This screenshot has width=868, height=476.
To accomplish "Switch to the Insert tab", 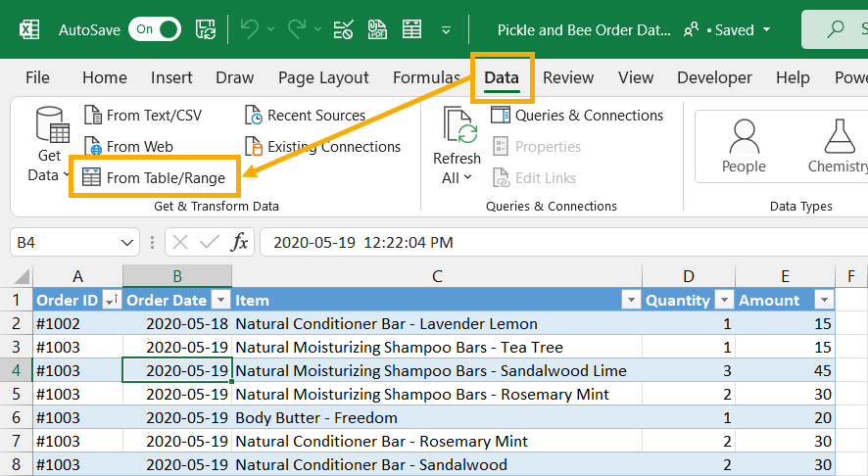I will click(x=171, y=77).
